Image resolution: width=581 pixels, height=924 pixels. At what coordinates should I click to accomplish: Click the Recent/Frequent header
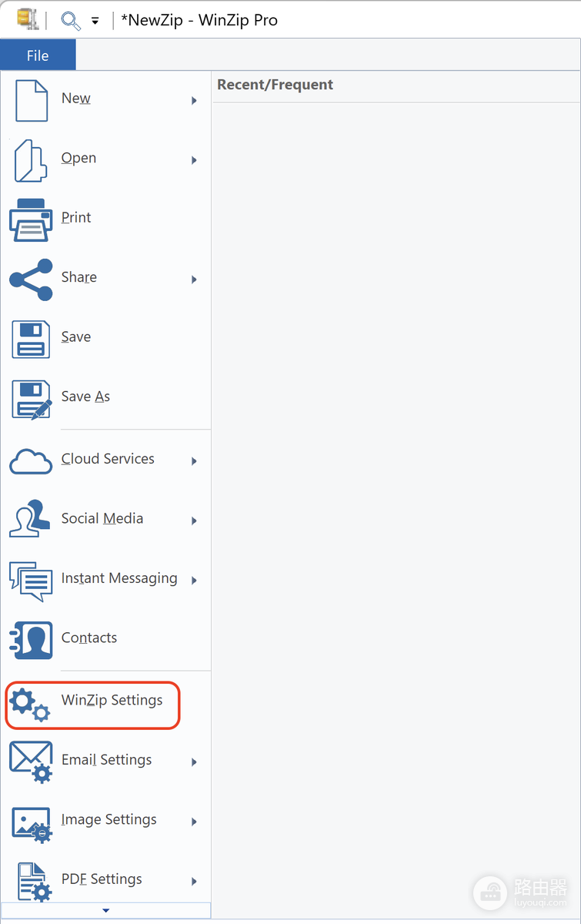pyautogui.click(x=275, y=85)
